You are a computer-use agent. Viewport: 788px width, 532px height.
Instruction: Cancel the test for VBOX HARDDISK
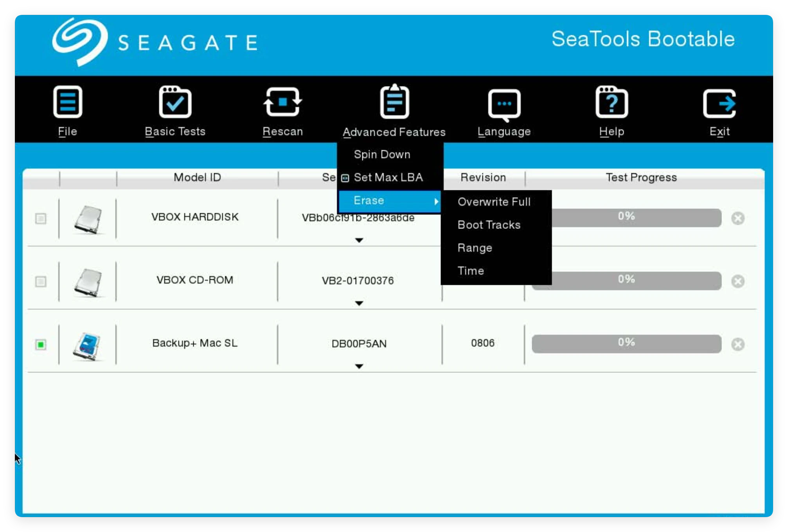click(x=738, y=218)
